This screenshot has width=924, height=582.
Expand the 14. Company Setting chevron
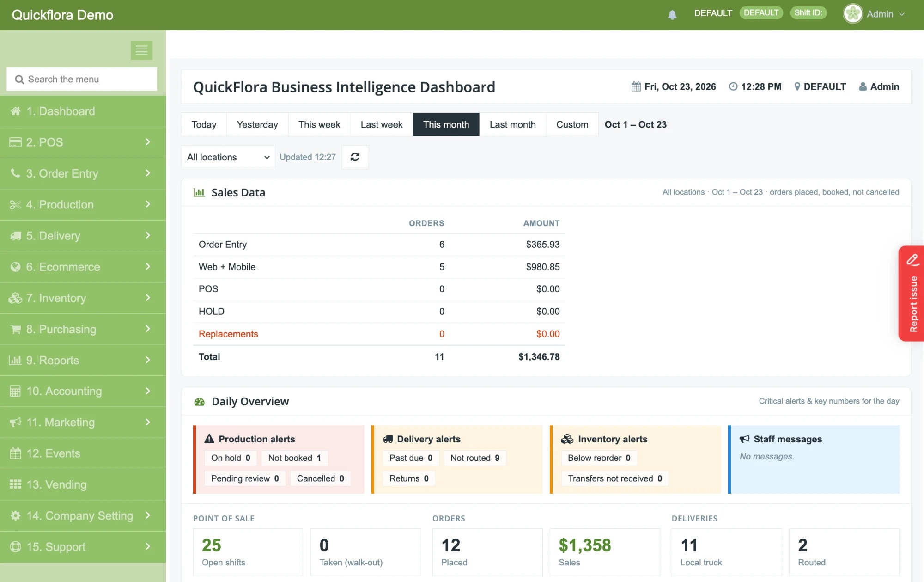point(148,515)
